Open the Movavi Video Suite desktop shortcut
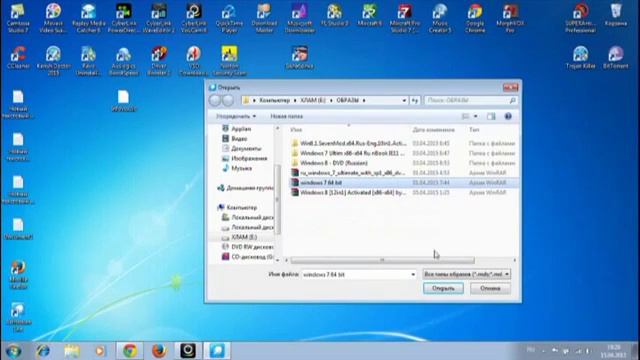This screenshot has width=640, height=360. (x=53, y=18)
